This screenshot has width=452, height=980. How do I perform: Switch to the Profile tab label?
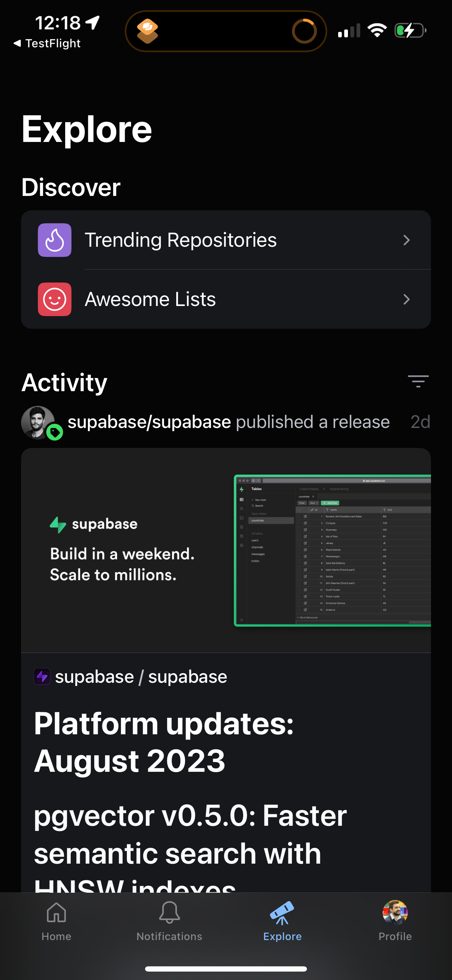[x=395, y=936]
